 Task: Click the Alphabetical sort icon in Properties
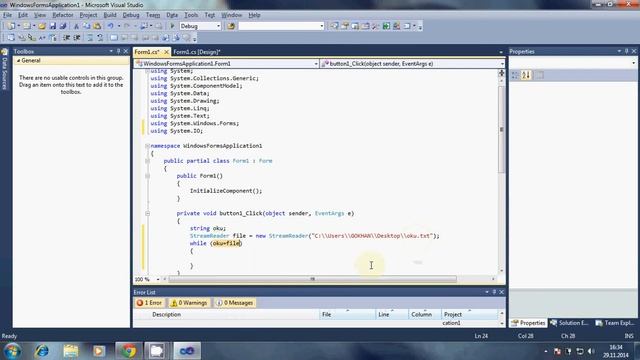tap(526, 75)
